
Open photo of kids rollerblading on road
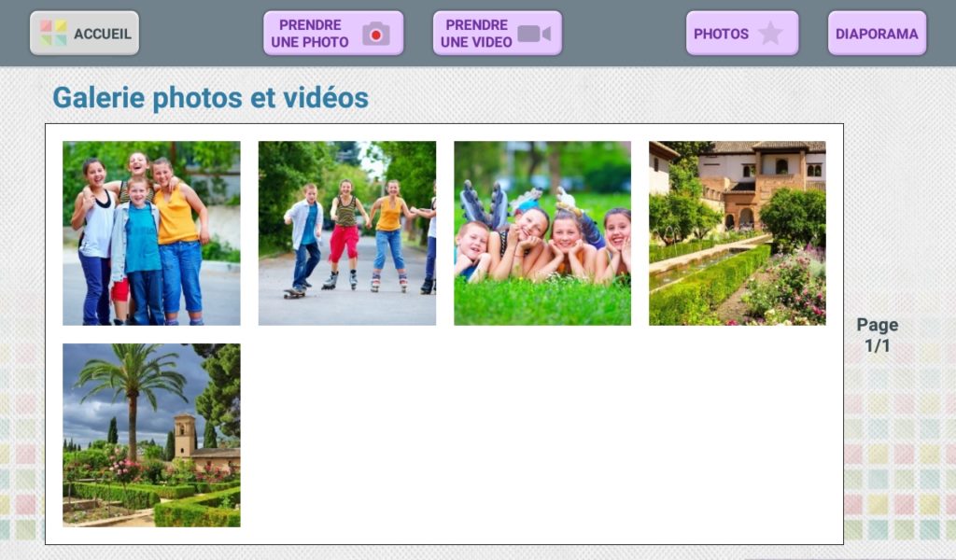pyautogui.click(x=347, y=233)
